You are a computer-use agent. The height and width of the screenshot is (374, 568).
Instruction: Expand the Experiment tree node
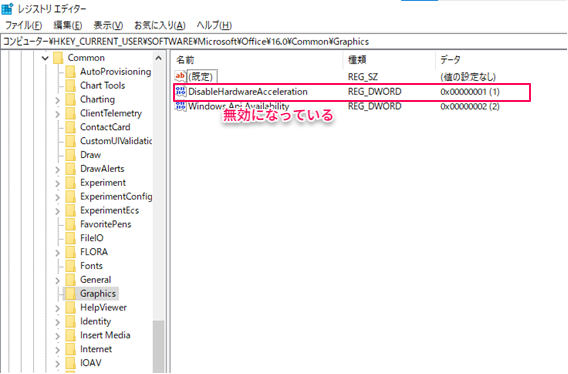[58, 183]
